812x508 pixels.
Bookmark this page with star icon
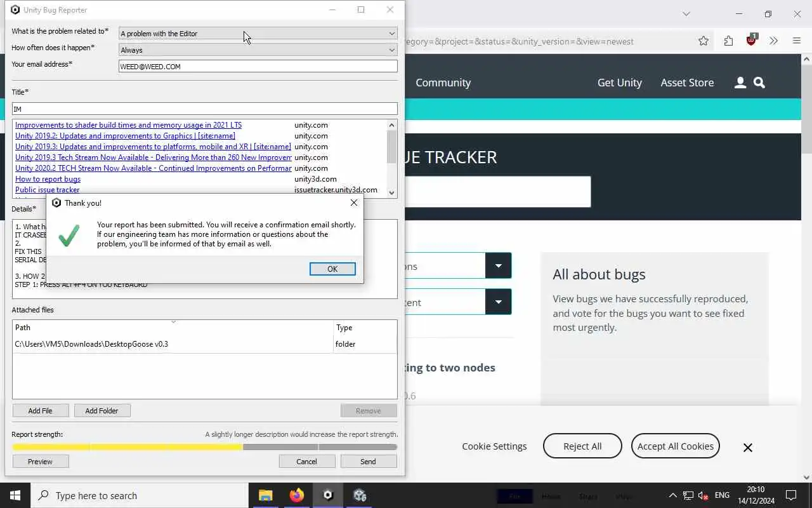(704, 41)
